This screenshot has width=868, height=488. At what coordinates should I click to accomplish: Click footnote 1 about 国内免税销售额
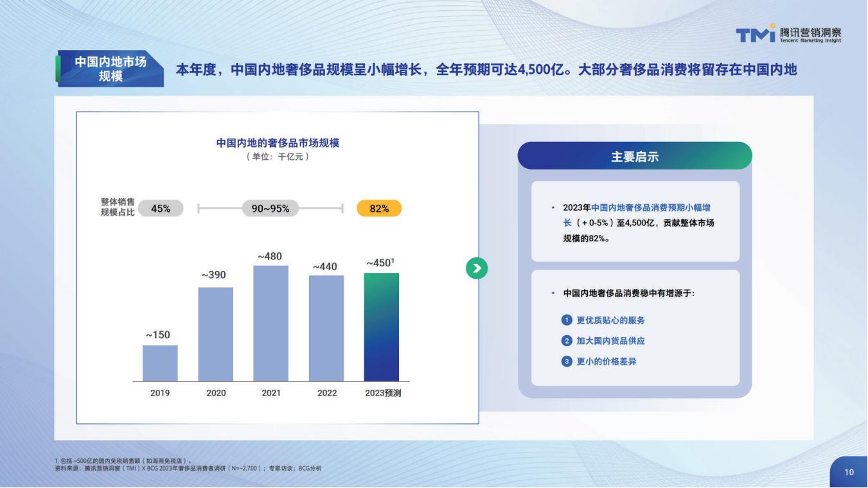pyautogui.click(x=123, y=461)
